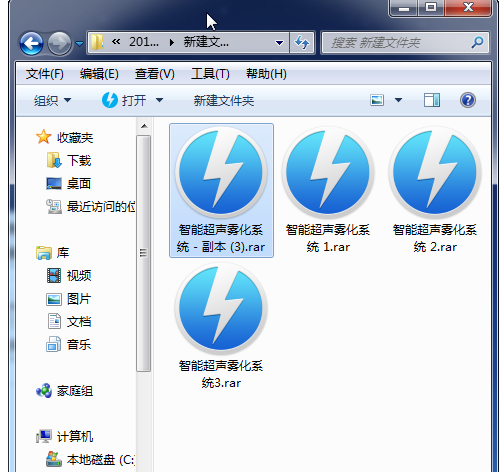Open the recent pages dropdown arrow
This screenshot has width=502, height=472.
click(79, 43)
